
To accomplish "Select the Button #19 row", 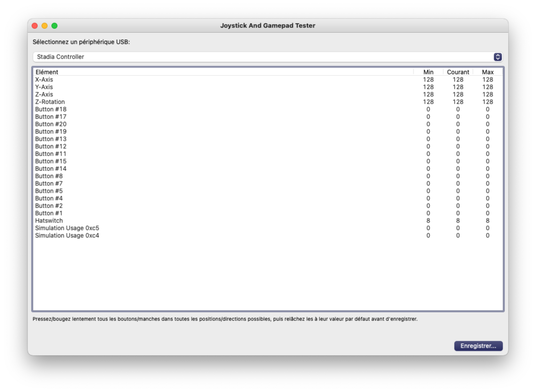I will pos(268,131).
